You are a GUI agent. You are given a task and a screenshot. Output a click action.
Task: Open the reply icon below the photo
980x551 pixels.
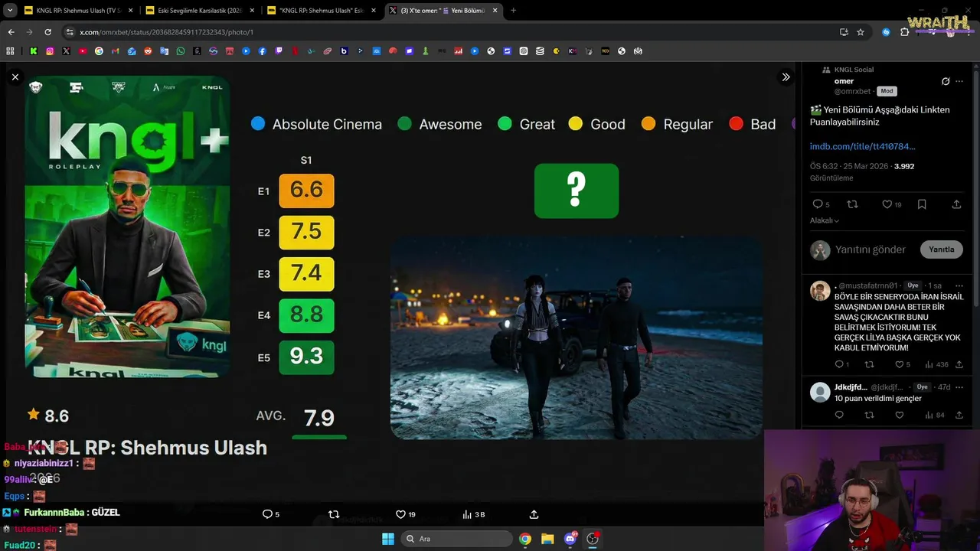coord(267,514)
